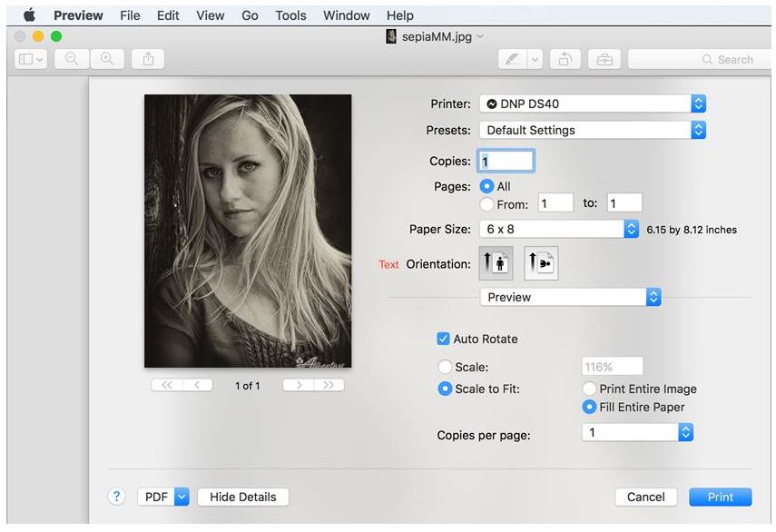776x532 pixels.
Task: Click inside the Copies input field
Action: pyautogui.click(x=506, y=161)
